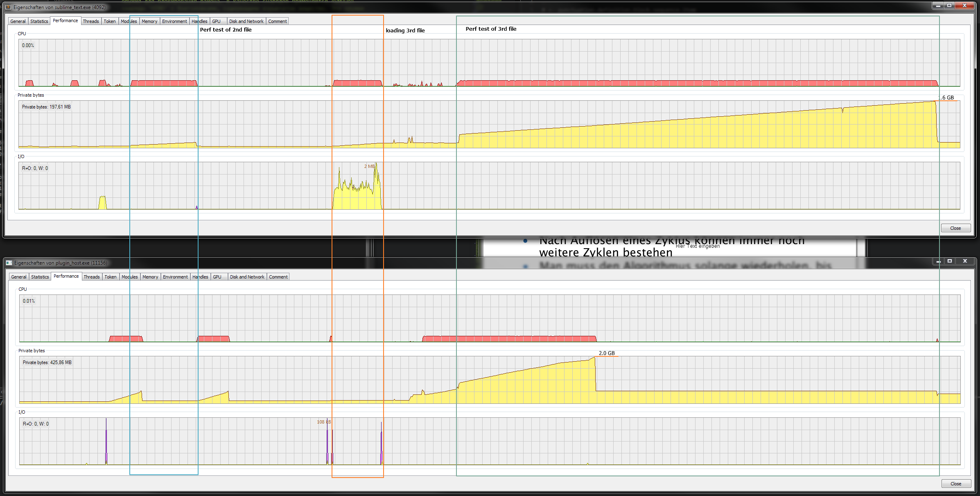The height and width of the screenshot is (496, 980).
Task: Click the sublime_text CPU usage graph
Action: point(489,63)
